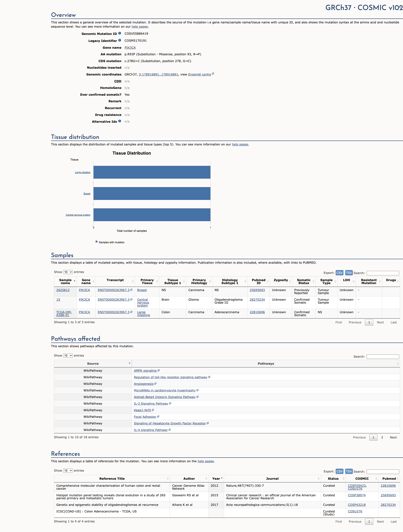The height and width of the screenshot is (532, 403).
Task: Click external icon next to Focal Adhesion
Action: tap(158, 417)
